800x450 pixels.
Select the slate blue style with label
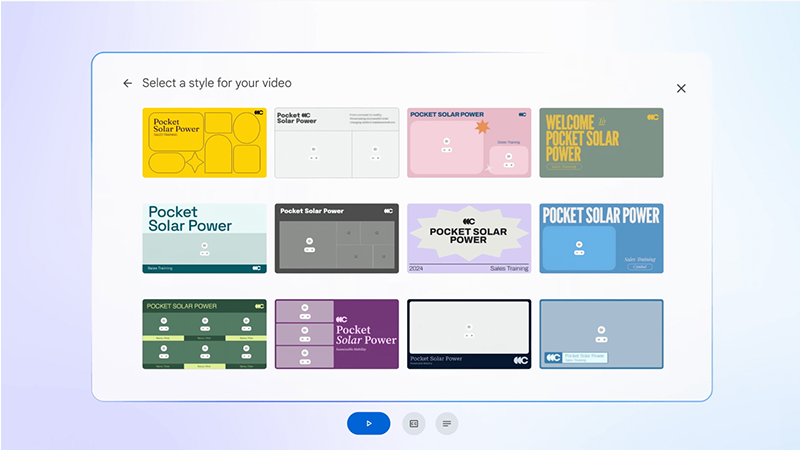point(601,334)
